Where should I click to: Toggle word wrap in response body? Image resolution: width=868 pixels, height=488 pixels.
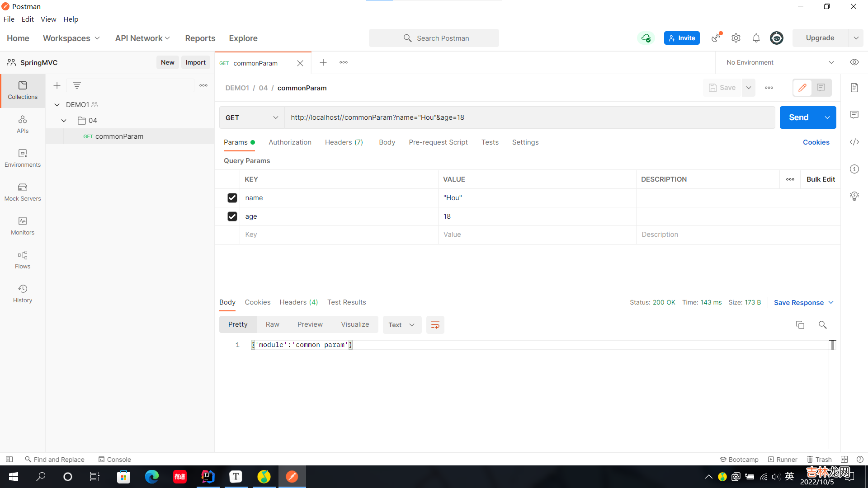tap(435, 325)
